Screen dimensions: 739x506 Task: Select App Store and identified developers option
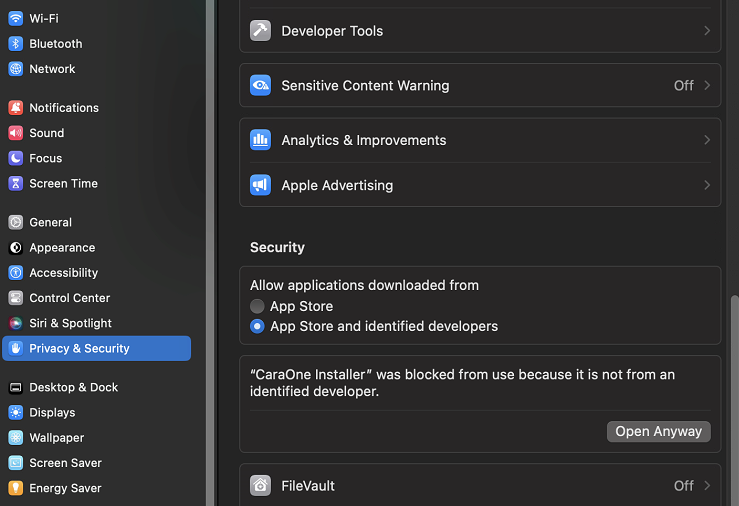[257, 326]
